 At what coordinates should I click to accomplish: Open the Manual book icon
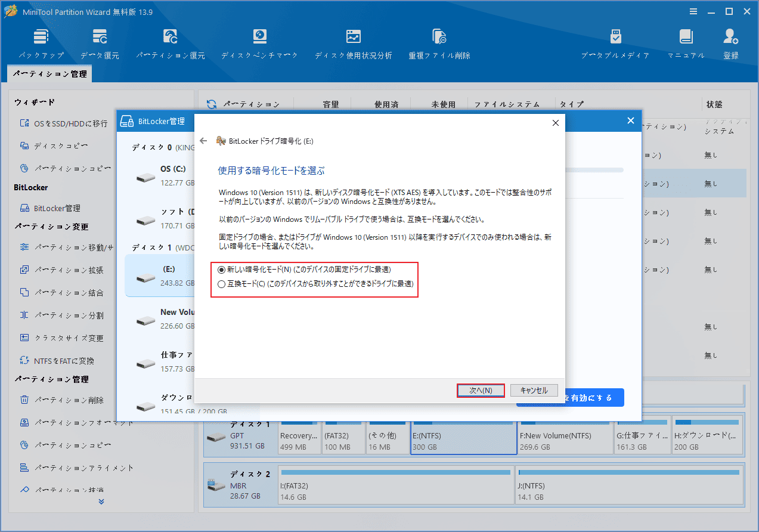[x=686, y=37]
